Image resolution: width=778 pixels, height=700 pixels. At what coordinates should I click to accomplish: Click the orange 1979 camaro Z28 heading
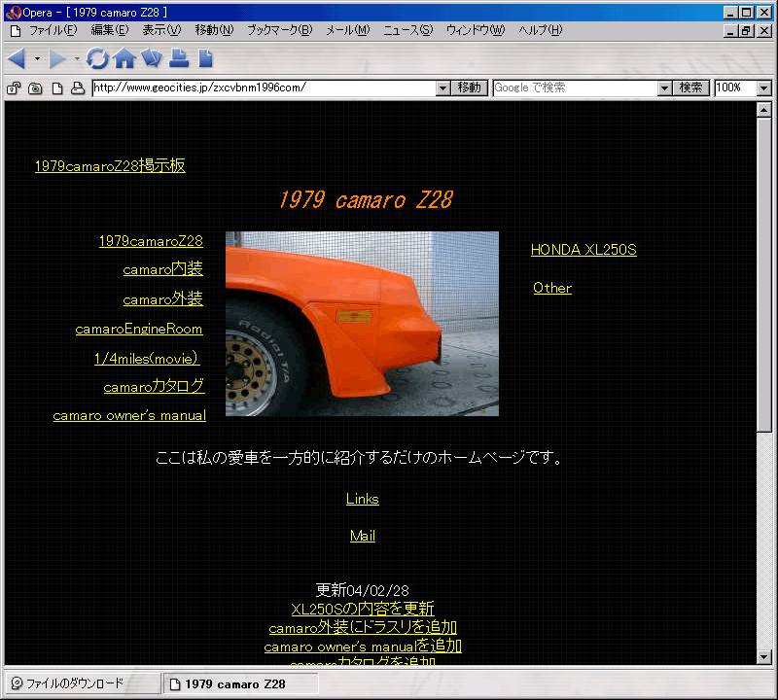pyautogui.click(x=367, y=200)
